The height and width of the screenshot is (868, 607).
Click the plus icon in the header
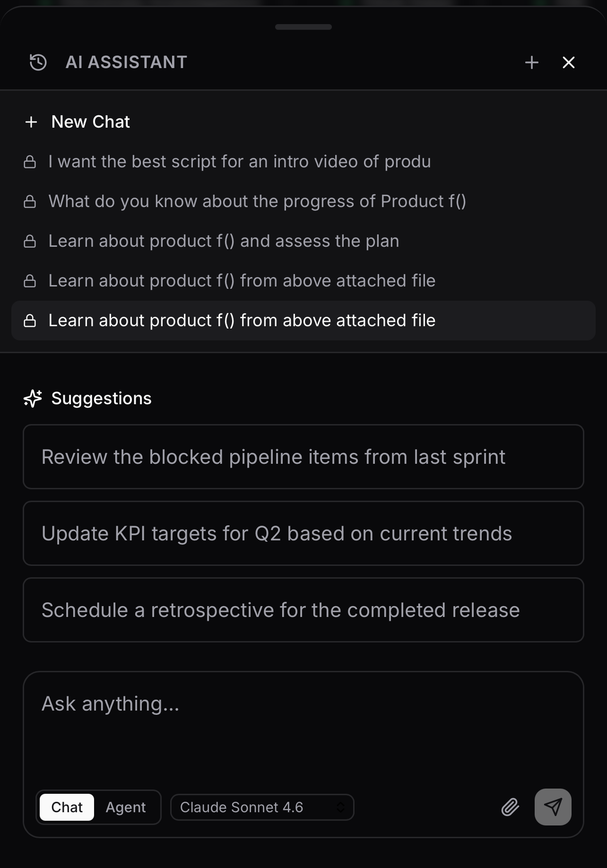(x=532, y=62)
